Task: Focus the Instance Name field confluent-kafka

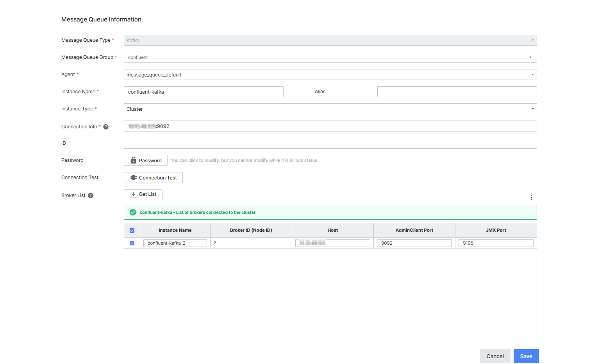Action: (203, 92)
